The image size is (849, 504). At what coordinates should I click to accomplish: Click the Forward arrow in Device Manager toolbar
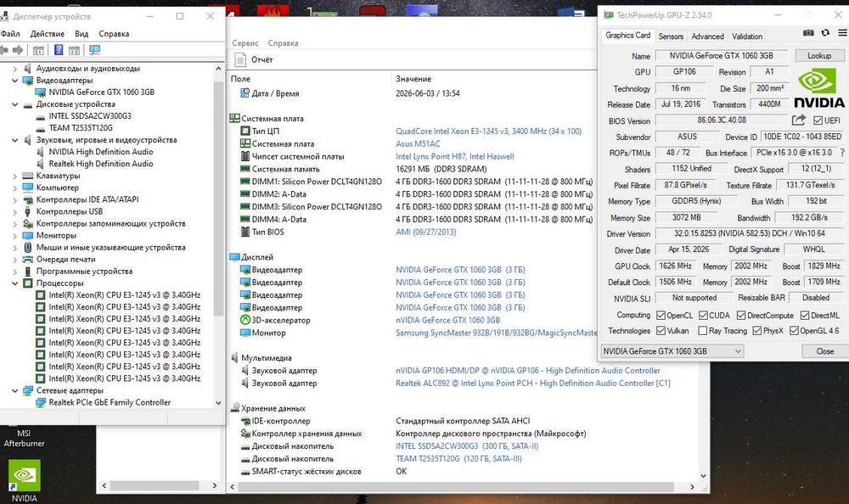pos(18,50)
